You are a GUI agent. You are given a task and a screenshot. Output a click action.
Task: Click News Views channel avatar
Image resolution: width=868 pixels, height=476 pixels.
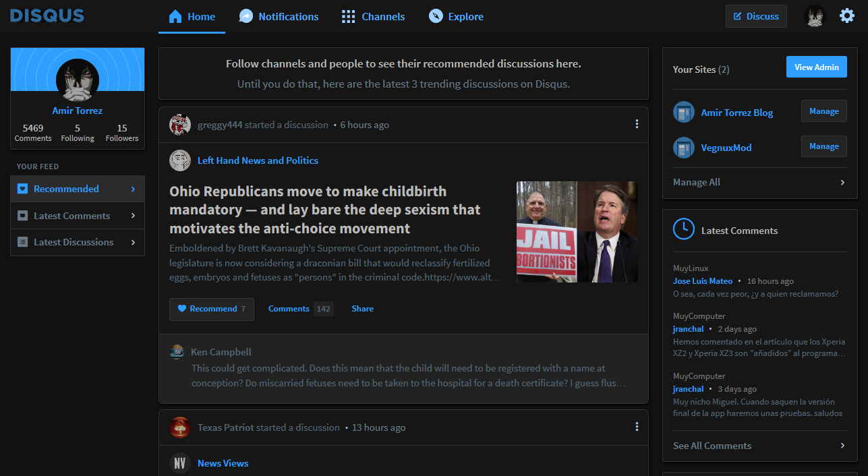point(180,463)
